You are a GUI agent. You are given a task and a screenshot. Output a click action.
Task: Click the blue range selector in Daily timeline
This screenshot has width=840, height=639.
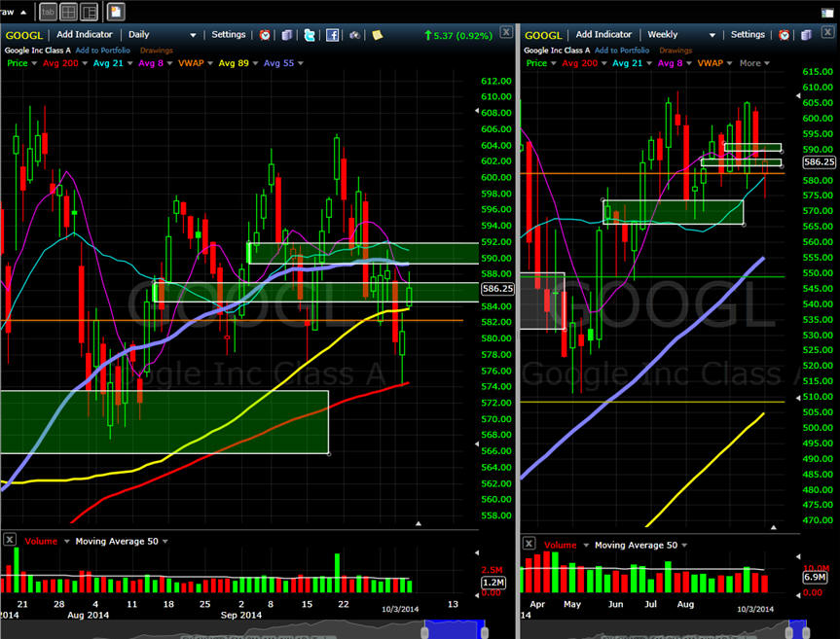(x=455, y=629)
